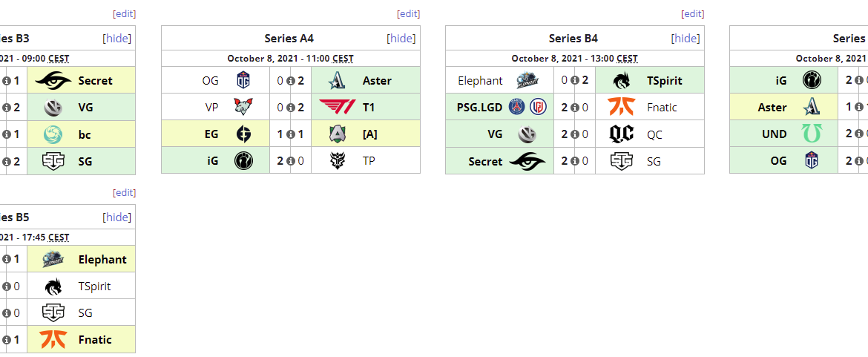Edit the section above Series A4
This screenshot has height=357, width=868.
tap(408, 13)
